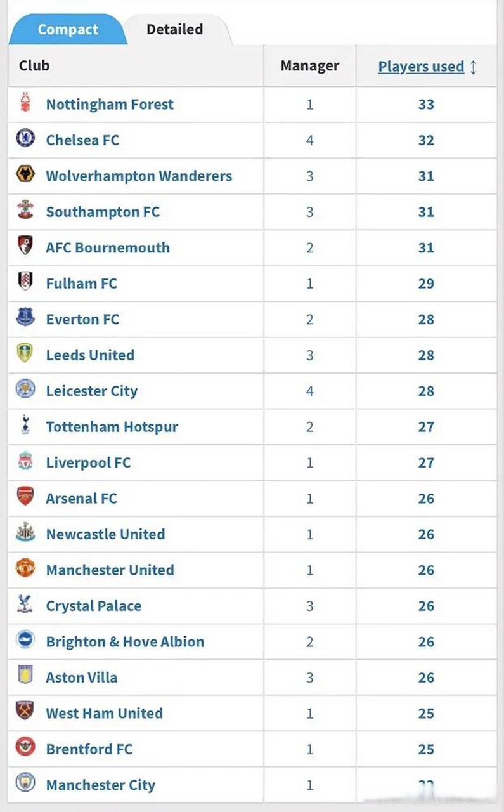Click the Manchester United club crest
The image size is (504, 812).
coord(25,568)
